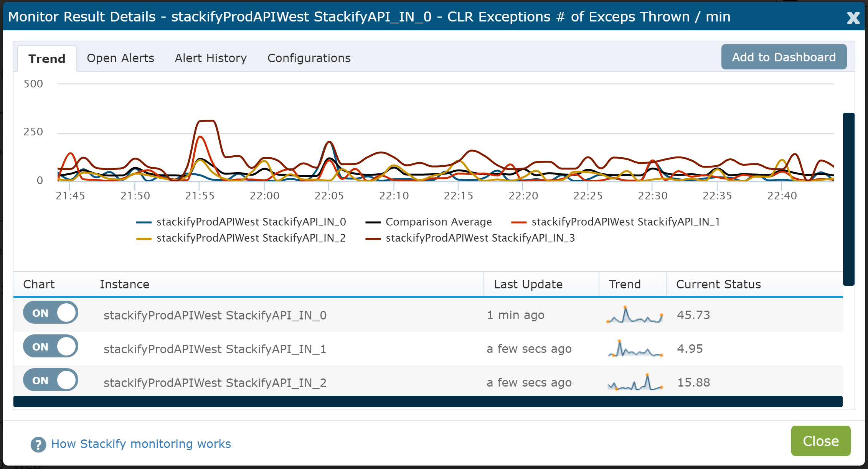Click the vertical scrollbar on the right
This screenshot has height=469, width=868.
[x=848, y=199]
